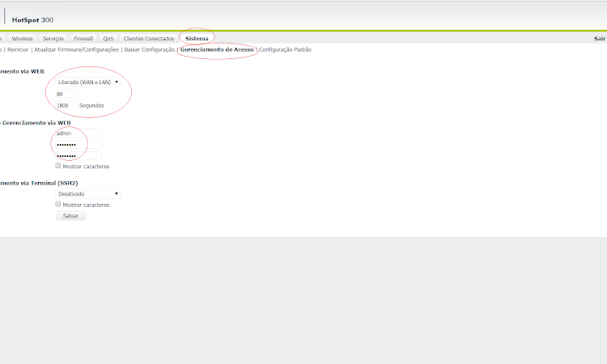Expand the Desativado SSH2 dropdown
Screen dimensions: 607x364
pyautogui.click(x=88, y=194)
